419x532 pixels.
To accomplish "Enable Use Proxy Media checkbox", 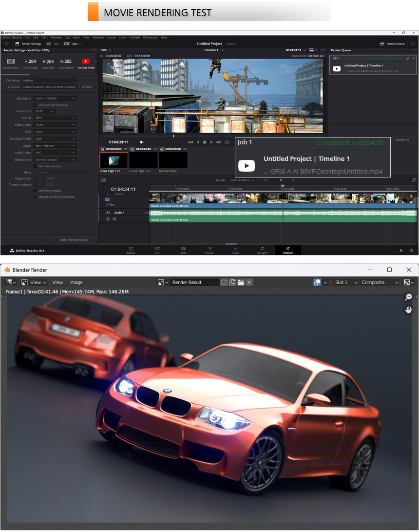I will [35, 191].
